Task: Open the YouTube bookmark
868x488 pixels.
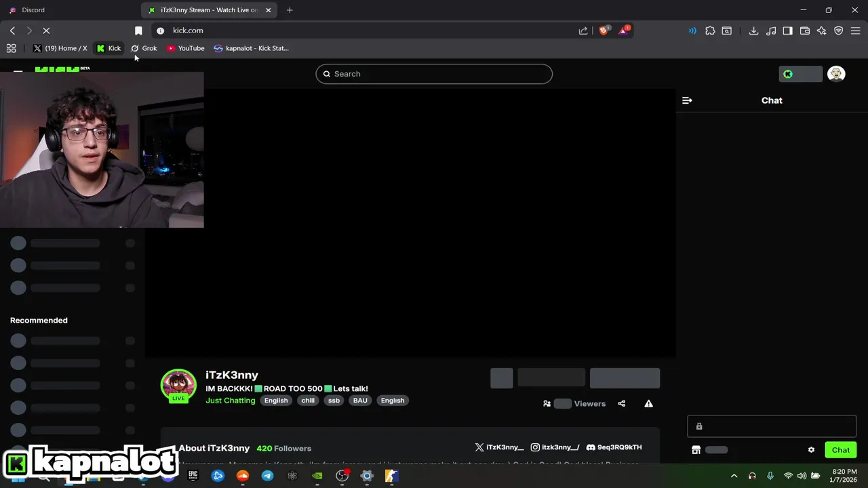Action: [x=185, y=48]
